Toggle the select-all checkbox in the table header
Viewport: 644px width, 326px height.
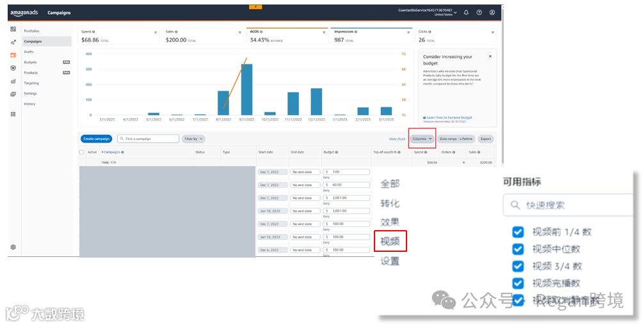81,152
